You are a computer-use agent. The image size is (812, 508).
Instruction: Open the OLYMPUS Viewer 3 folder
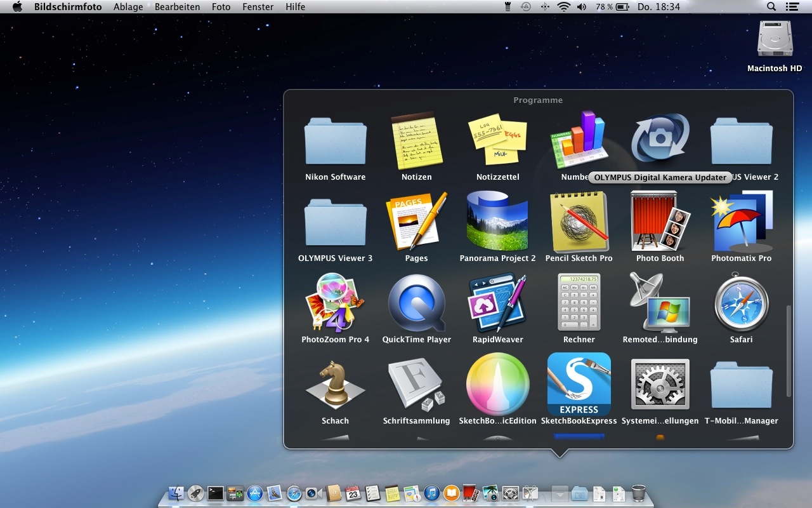pyautogui.click(x=335, y=222)
